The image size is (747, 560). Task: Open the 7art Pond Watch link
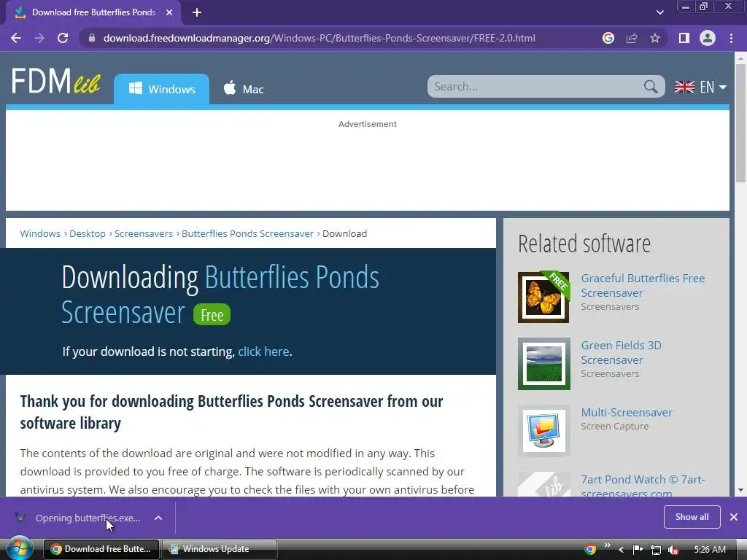click(643, 486)
